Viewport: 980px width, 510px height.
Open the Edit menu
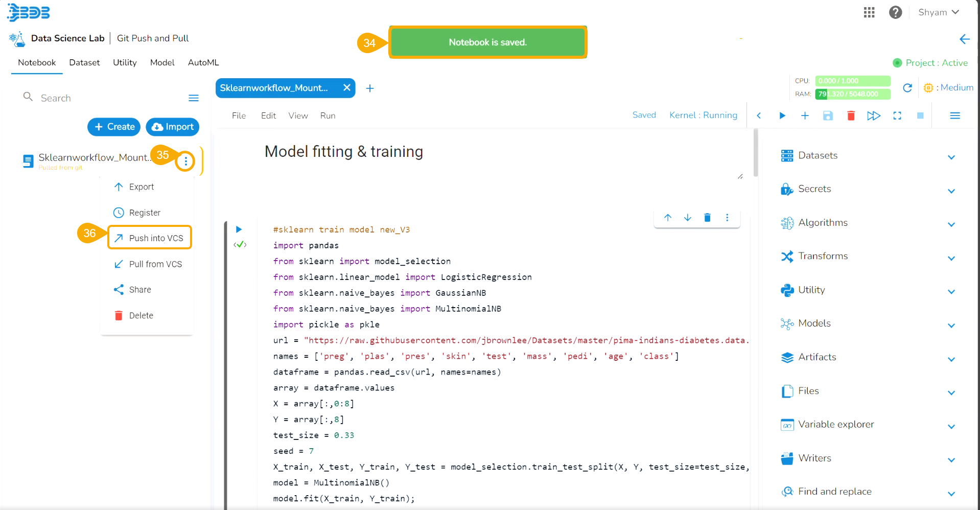click(x=268, y=116)
